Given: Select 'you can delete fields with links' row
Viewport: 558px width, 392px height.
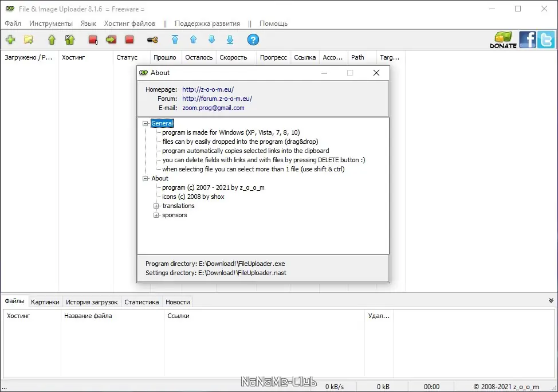Looking at the screenshot, I should 264,160.
